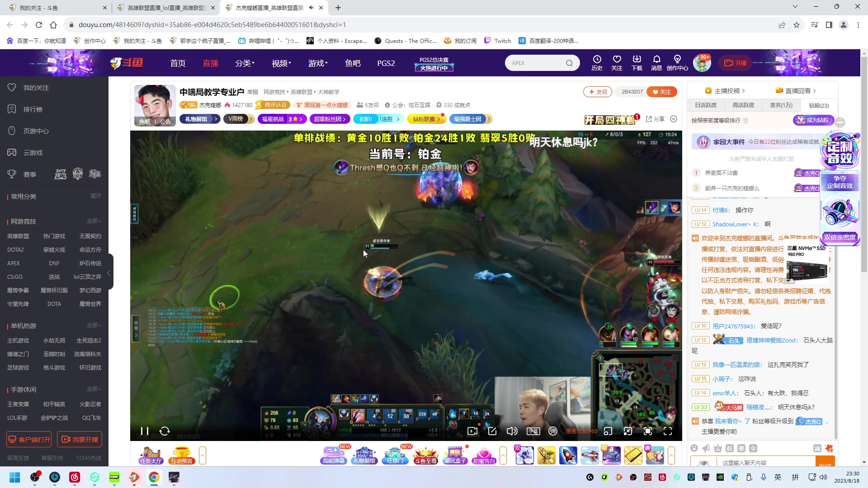Image resolution: width=868 pixels, height=488 pixels.
Task: Click the 友邻 add button
Action: point(598,92)
